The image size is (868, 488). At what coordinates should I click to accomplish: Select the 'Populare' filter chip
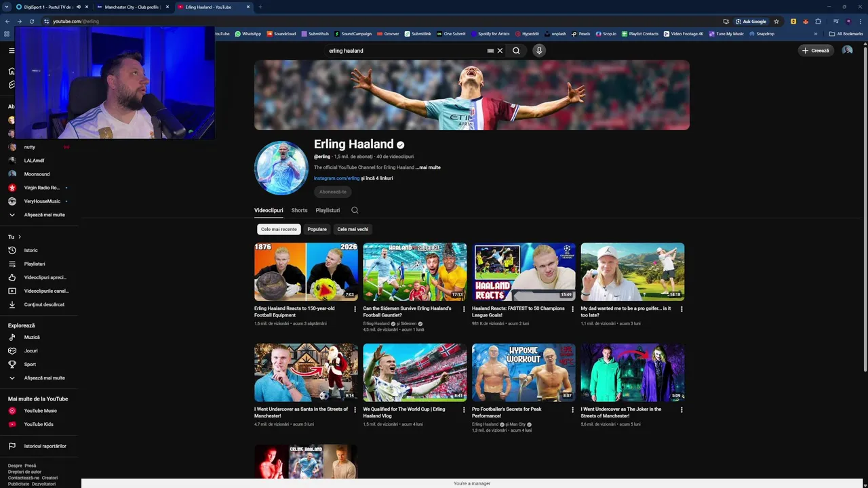(317, 229)
